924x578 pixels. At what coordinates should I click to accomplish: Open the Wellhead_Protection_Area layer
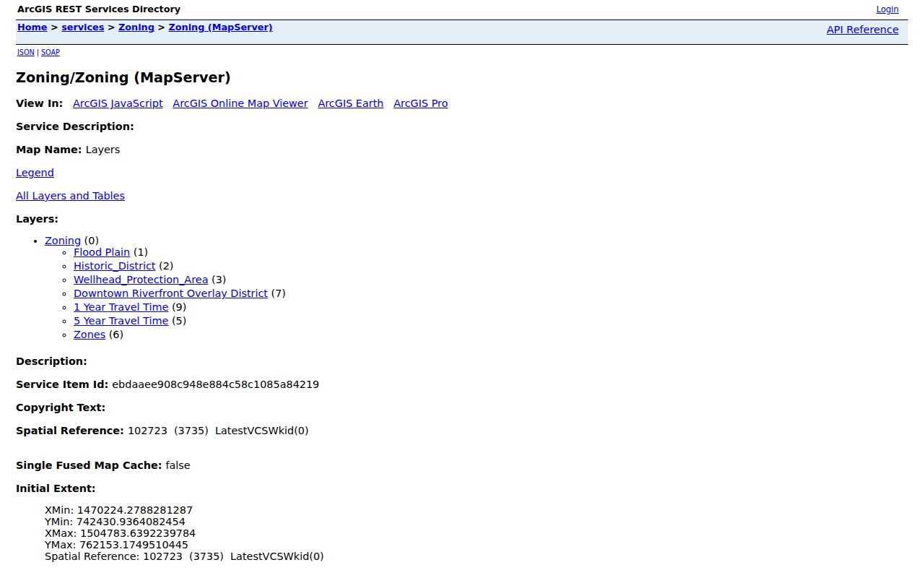pos(141,280)
